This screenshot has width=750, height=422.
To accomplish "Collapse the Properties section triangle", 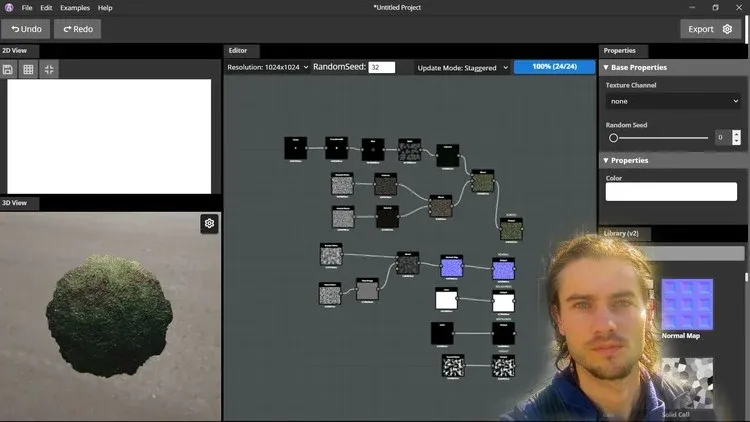I will (606, 160).
